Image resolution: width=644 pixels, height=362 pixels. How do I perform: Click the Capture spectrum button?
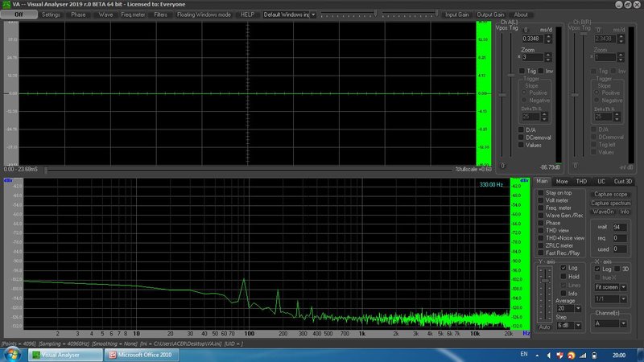(x=611, y=204)
